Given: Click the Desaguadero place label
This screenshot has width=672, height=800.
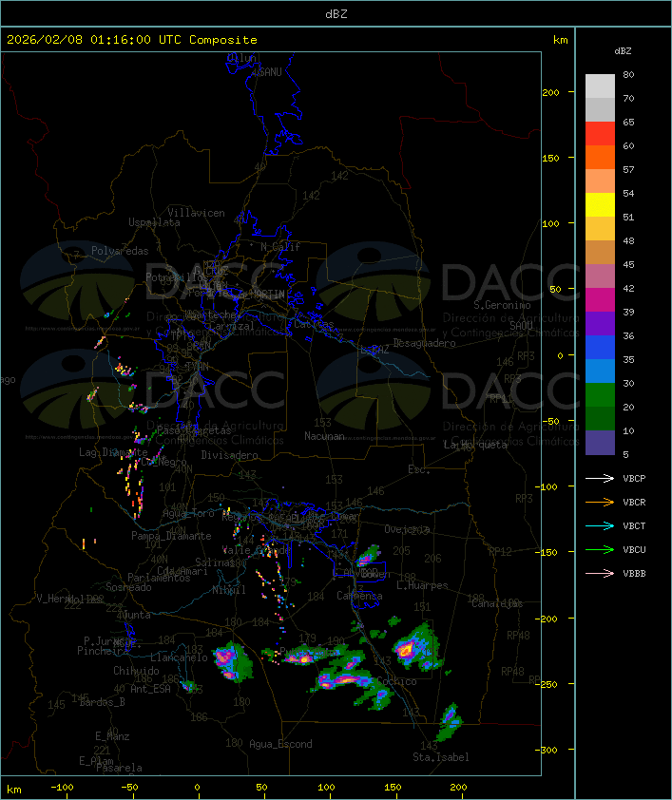Looking at the screenshot, I should coord(425,343).
